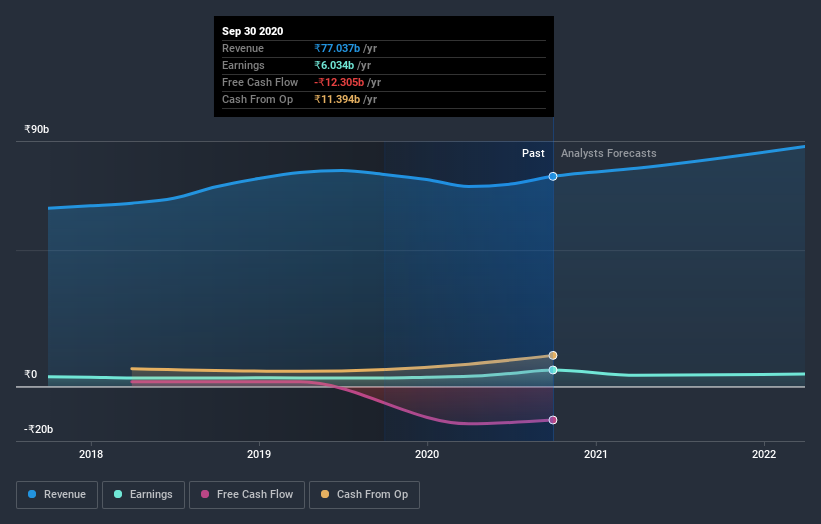
Task: Click the Sep 30 2020 tooltip date
Action: point(252,31)
